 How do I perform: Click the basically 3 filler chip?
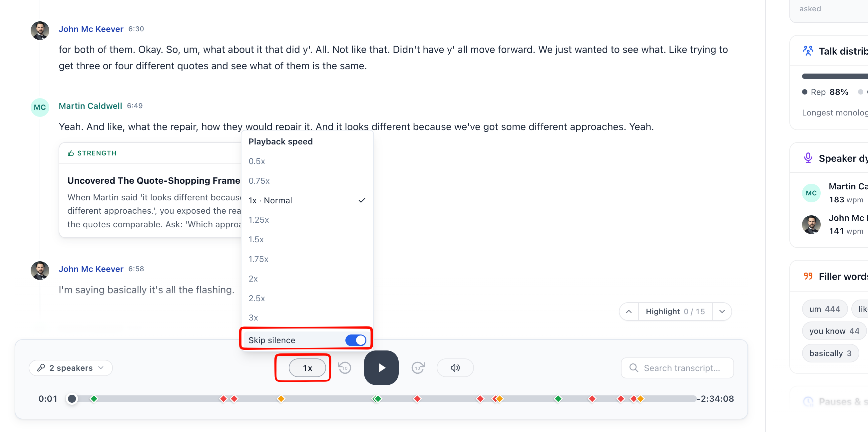tap(830, 353)
